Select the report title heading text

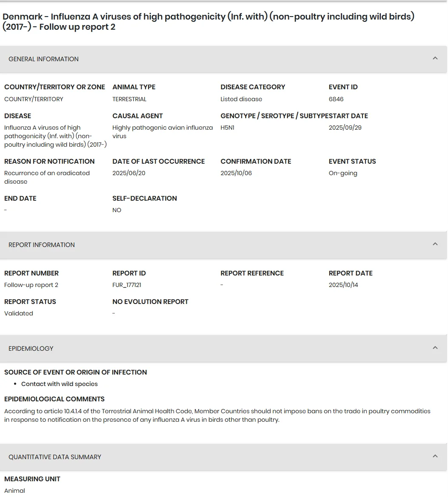(208, 22)
